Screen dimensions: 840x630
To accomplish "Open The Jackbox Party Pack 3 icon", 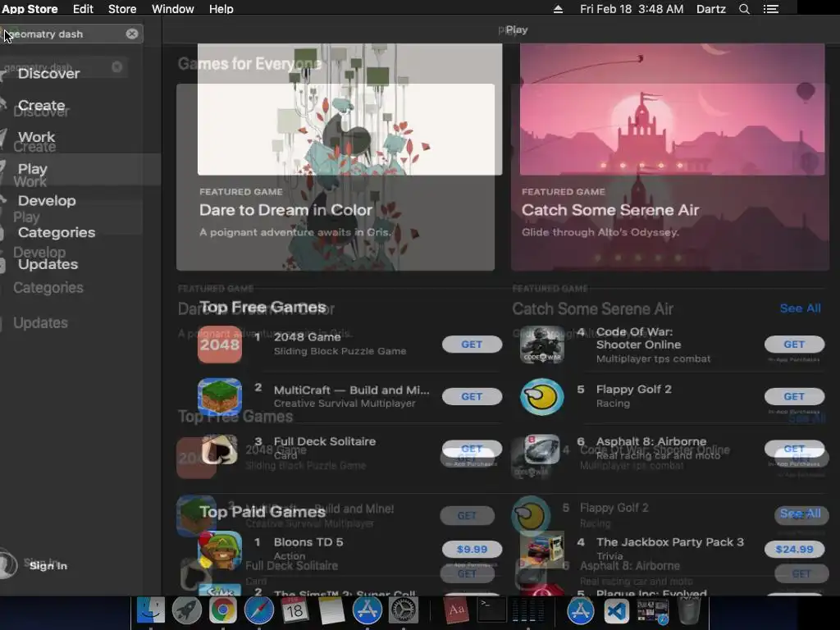I will (x=542, y=550).
